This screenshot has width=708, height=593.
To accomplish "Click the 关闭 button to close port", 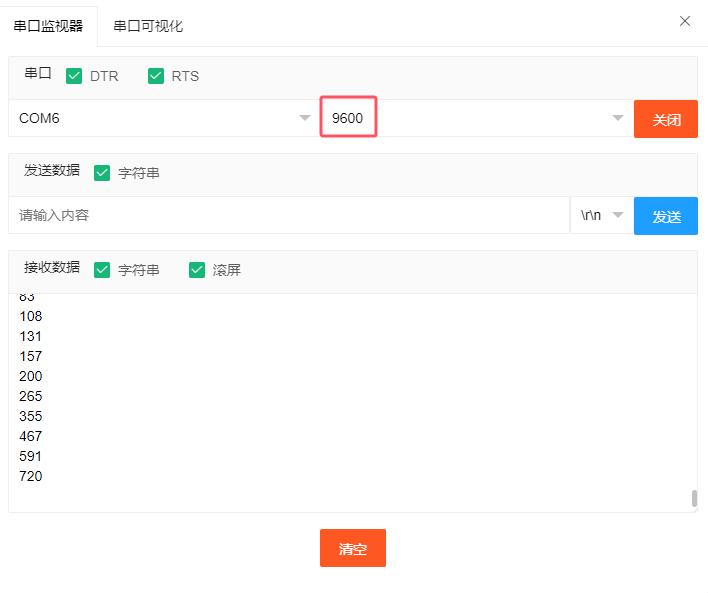I will 666,119.
